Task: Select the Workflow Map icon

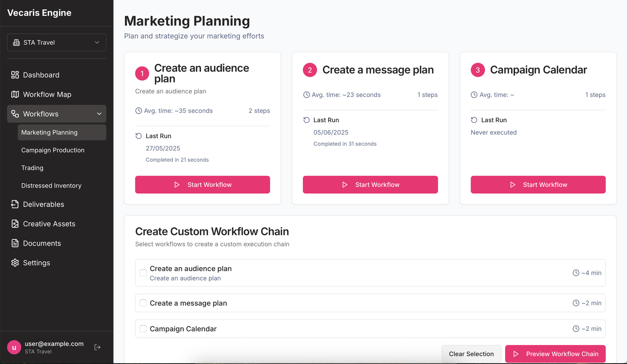Action: click(x=14, y=94)
